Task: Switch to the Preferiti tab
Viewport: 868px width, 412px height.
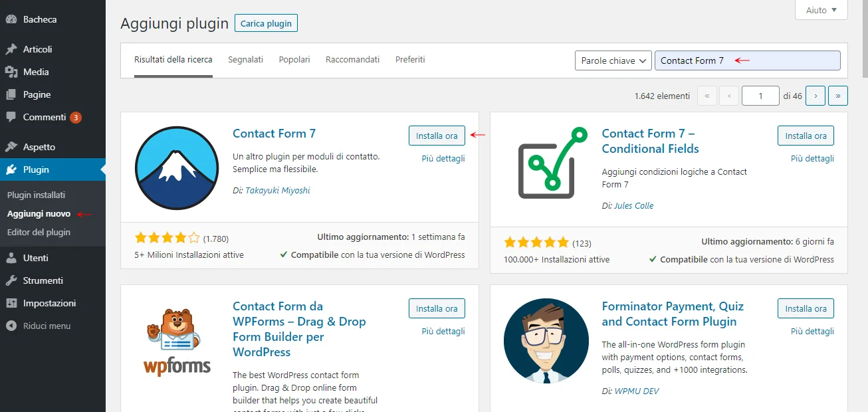Action: 410,60
